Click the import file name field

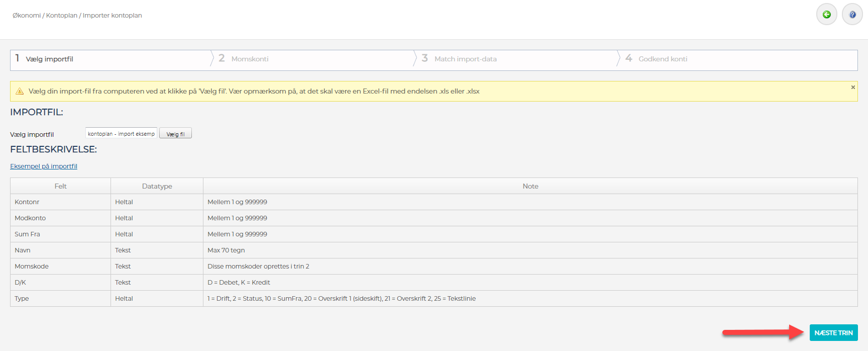pos(121,134)
